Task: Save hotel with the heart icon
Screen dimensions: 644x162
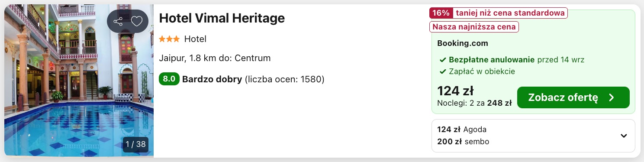Action: tap(137, 22)
